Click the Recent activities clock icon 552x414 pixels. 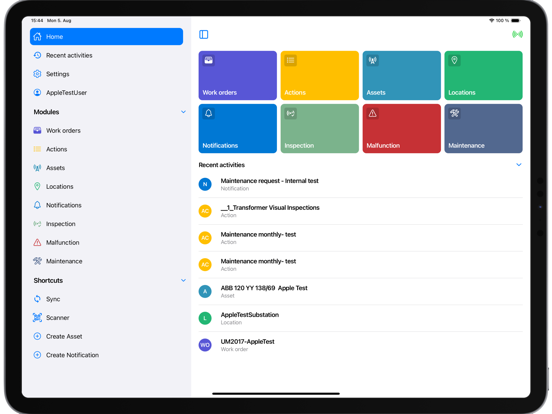click(x=37, y=55)
